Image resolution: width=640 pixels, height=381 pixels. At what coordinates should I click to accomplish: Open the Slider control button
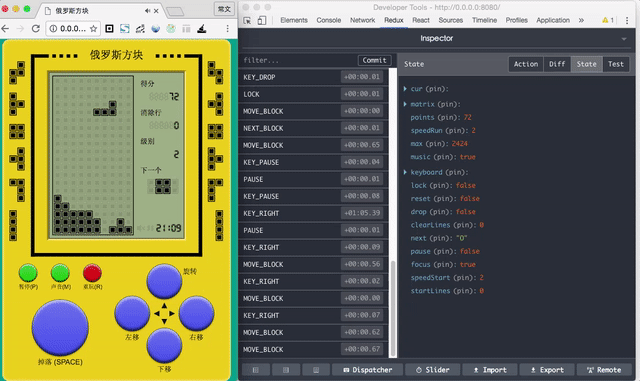[x=433, y=370]
